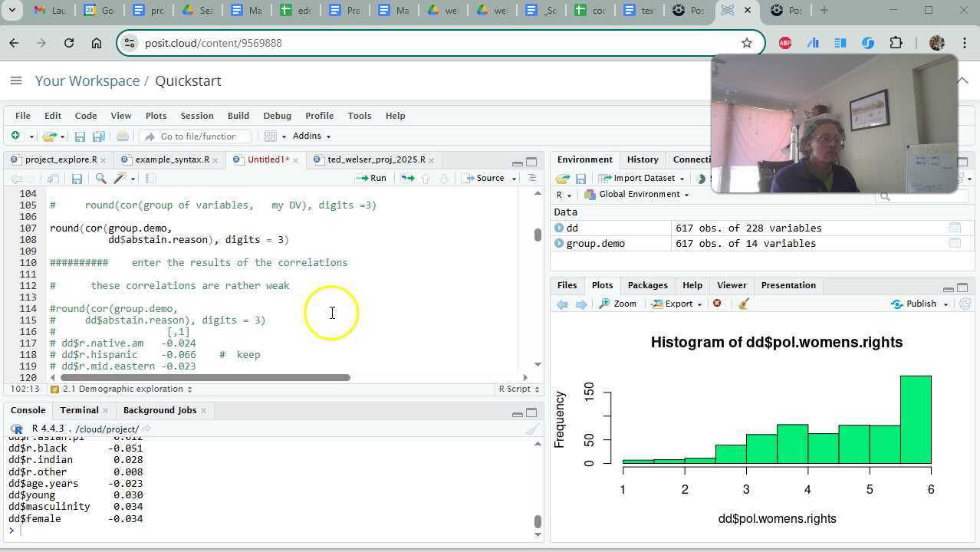Click the plot Zoom button
The image size is (980, 552).
pos(618,304)
